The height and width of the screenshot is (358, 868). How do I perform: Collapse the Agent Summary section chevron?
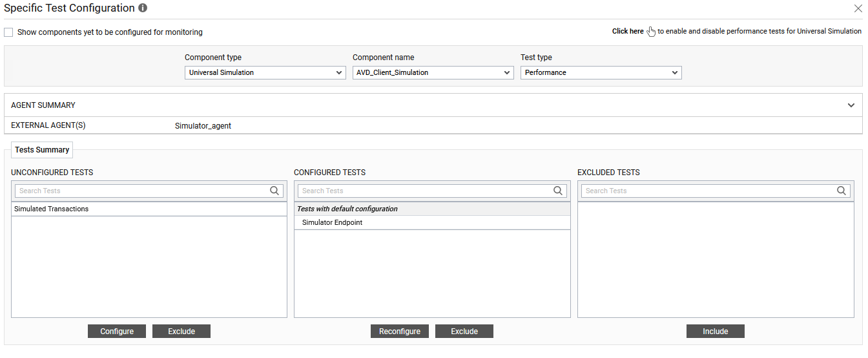click(851, 105)
